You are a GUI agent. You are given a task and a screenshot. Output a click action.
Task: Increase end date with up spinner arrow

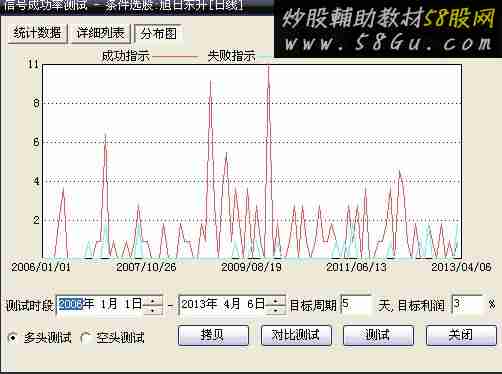276,301
